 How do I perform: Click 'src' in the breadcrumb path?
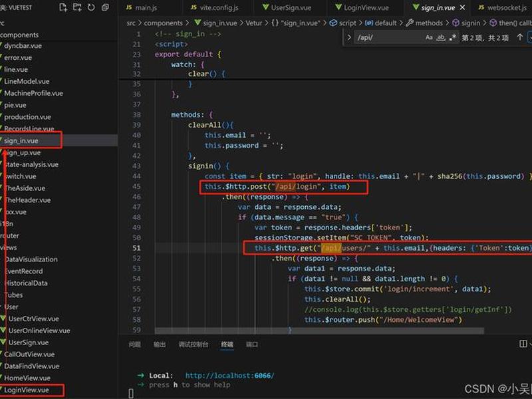click(x=131, y=23)
